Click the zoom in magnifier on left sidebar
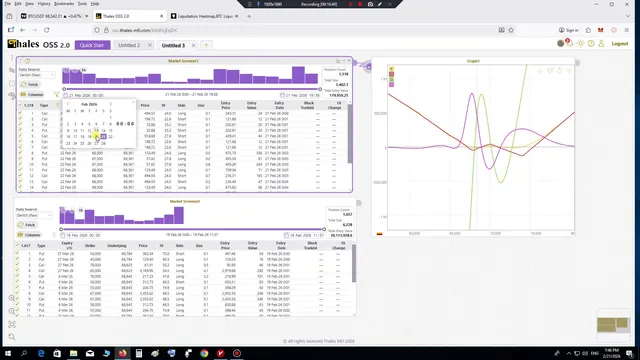The image size is (640, 360). (x=12, y=298)
